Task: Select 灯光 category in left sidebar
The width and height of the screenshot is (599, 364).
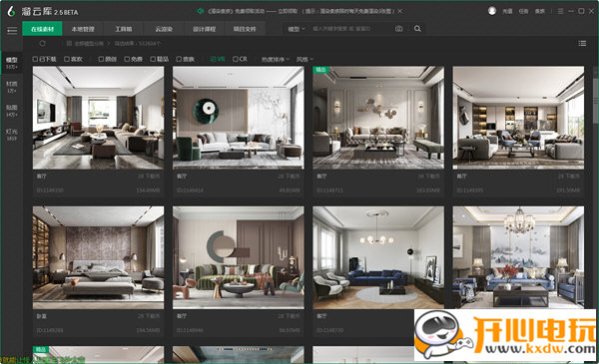Action: 11,135
